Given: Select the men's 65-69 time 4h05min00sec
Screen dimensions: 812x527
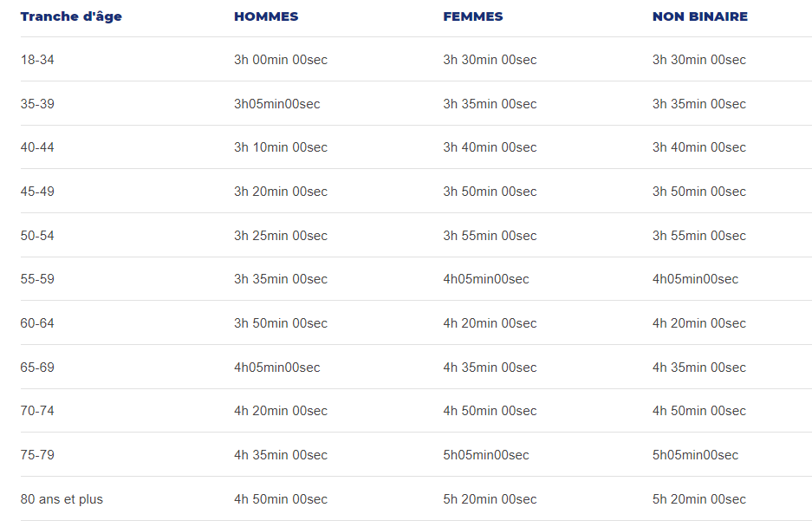Looking at the screenshot, I should (x=277, y=368).
